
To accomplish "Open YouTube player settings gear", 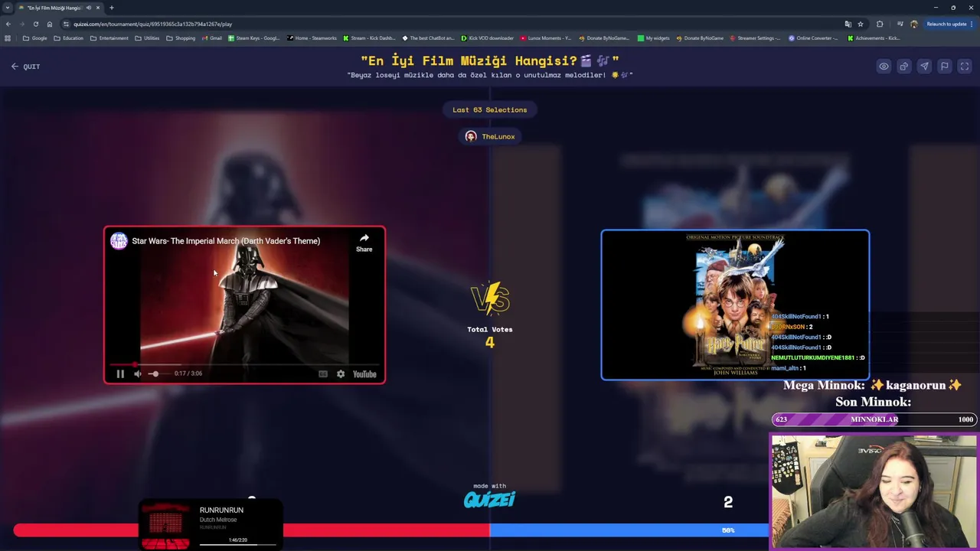I will coord(341,373).
